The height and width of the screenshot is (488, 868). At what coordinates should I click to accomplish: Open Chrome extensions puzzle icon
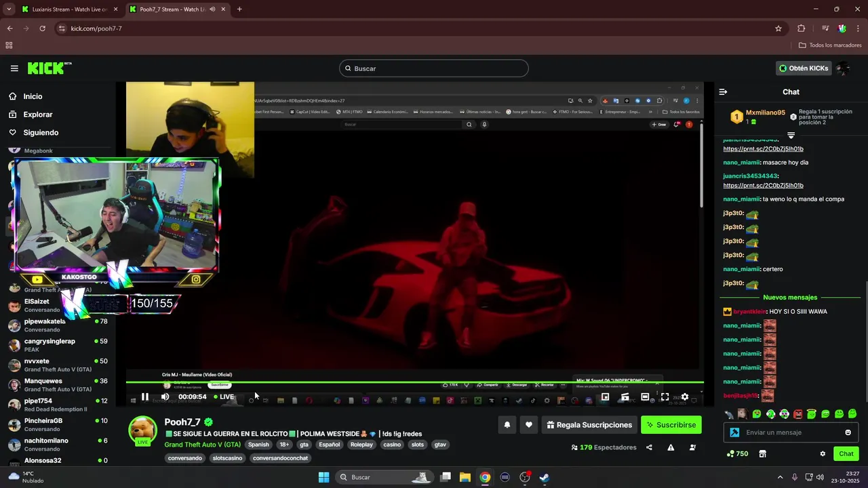tap(801, 28)
